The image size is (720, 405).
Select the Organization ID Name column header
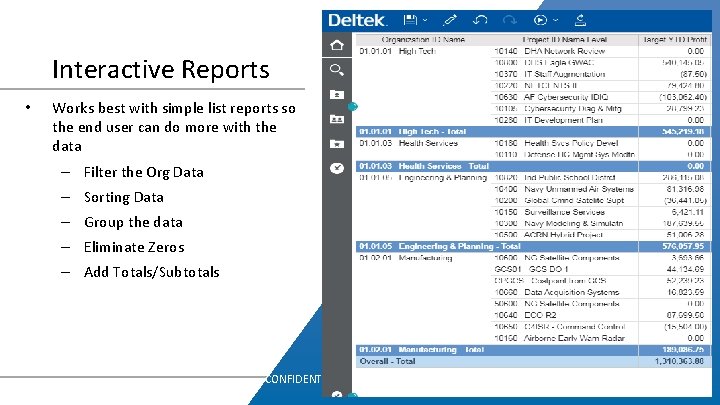point(423,39)
